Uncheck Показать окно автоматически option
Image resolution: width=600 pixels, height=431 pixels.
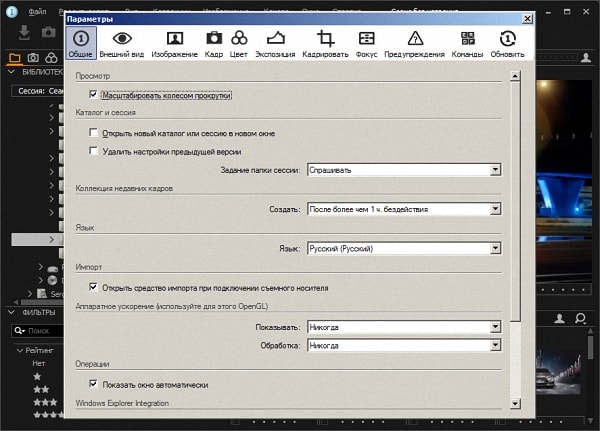click(94, 383)
